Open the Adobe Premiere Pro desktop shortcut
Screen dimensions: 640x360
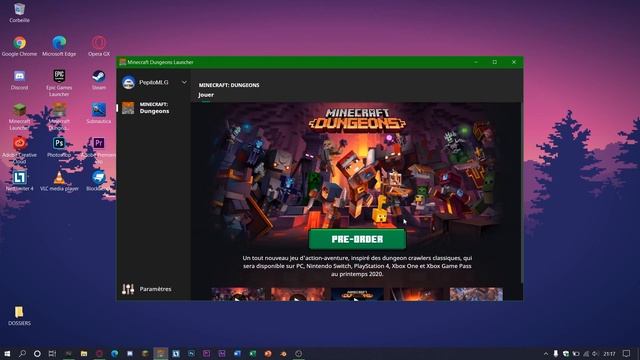click(x=99, y=150)
